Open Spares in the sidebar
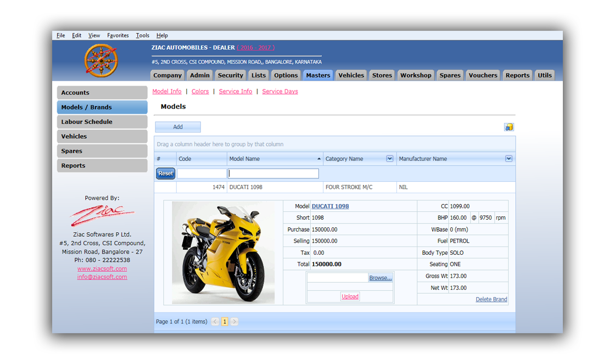 tap(102, 151)
